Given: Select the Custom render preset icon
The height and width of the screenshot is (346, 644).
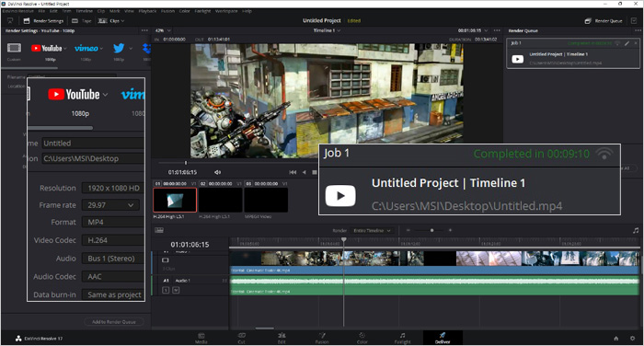Looking at the screenshot, I should click(14, 48).
